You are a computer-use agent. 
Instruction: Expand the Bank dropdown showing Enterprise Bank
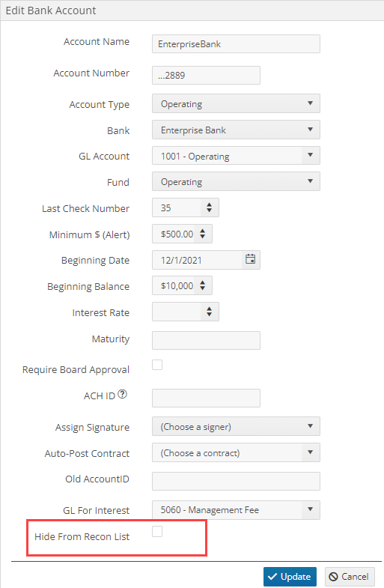coord(236,130)
